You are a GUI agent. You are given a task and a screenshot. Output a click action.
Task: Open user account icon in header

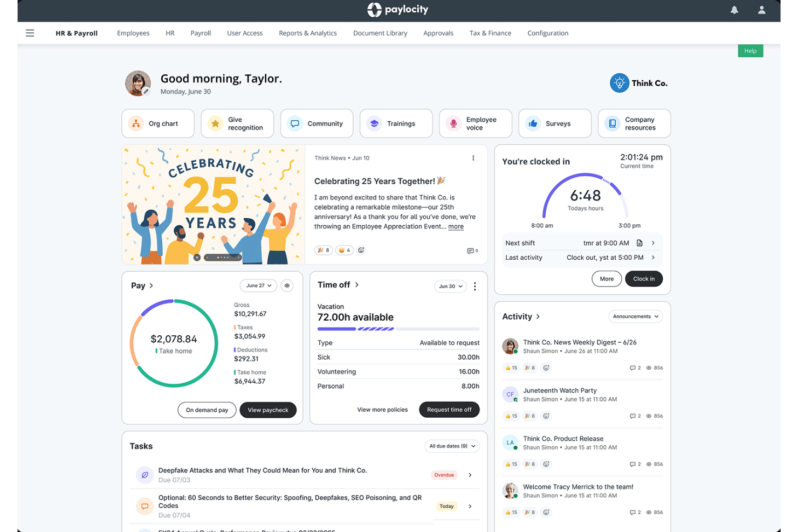click(x=761, y=10)
